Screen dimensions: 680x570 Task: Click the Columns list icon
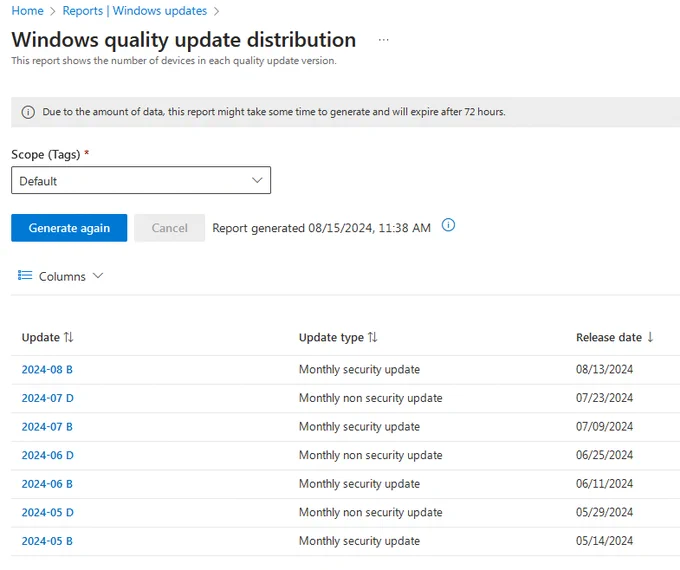tap(25, 275)
